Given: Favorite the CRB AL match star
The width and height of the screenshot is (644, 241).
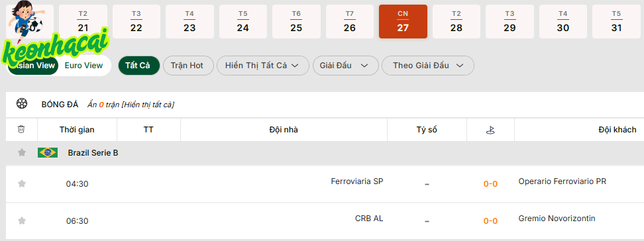Looking at the screenshot, I should tap(22, 221).
